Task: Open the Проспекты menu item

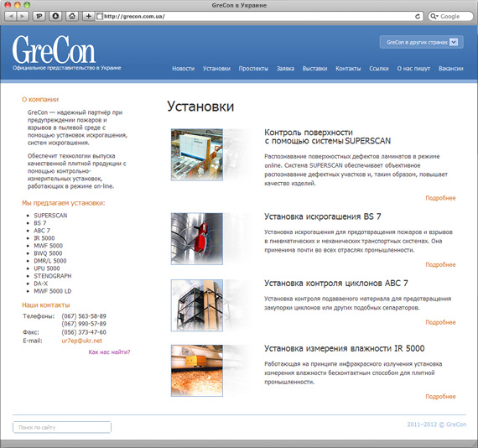Action: [x=253, y=69]
